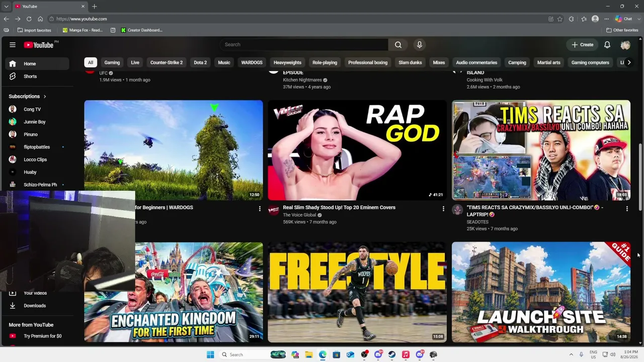Click the Create button
Image resolution: width=644 pixels, height=362 pixels.
582,45
